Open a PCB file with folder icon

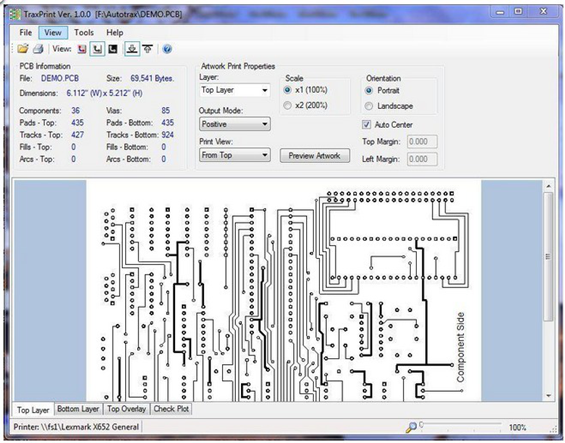point(23,49)
